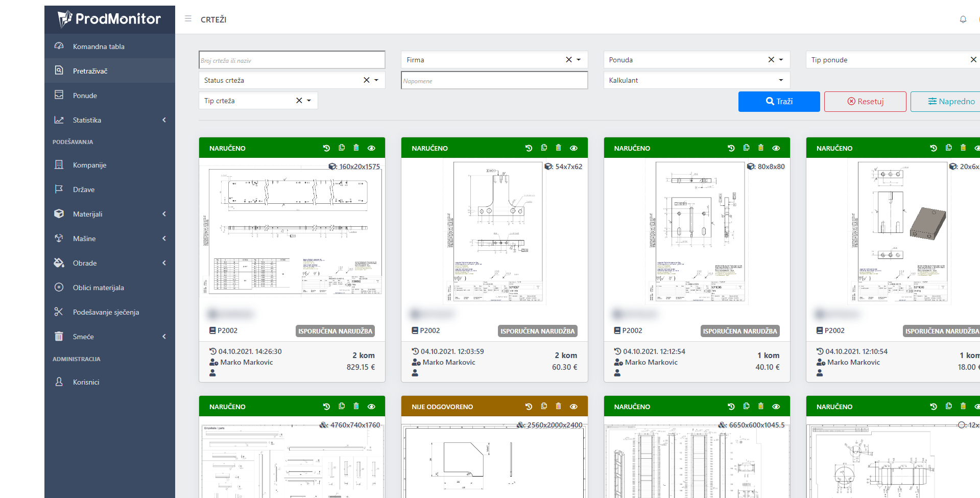Toggle eye icon on 160x20x1575 card
The height and width of the screenshot is (498, 980).
click(371, 148)
